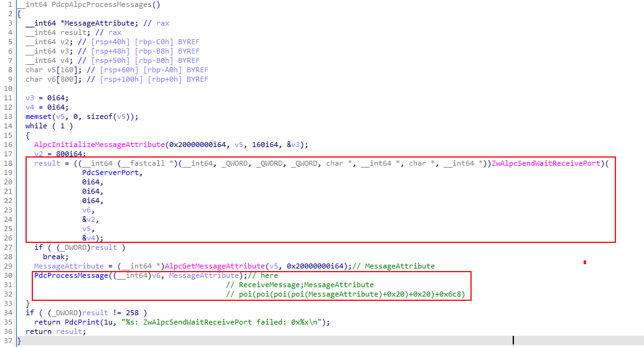Select the 258 constant in the comparison
The width and height of the screenshot is (644, 347).
[133, 313]
